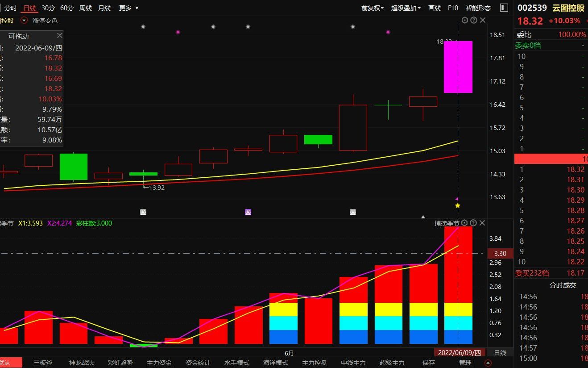This screenshot has width=588, height=368.
Task: Open help icon of 捕捞季节 indicator panel
Action: coord(474,223)
